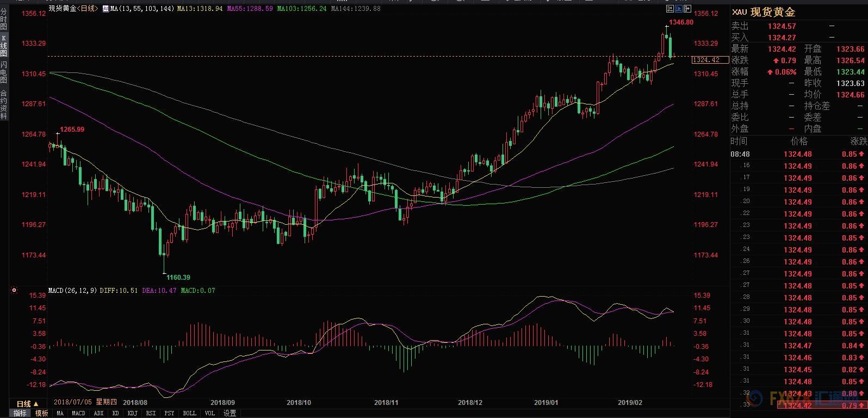Select the 模板 templates tab
This screenshot has width=868, height=418.
point(41,414)
